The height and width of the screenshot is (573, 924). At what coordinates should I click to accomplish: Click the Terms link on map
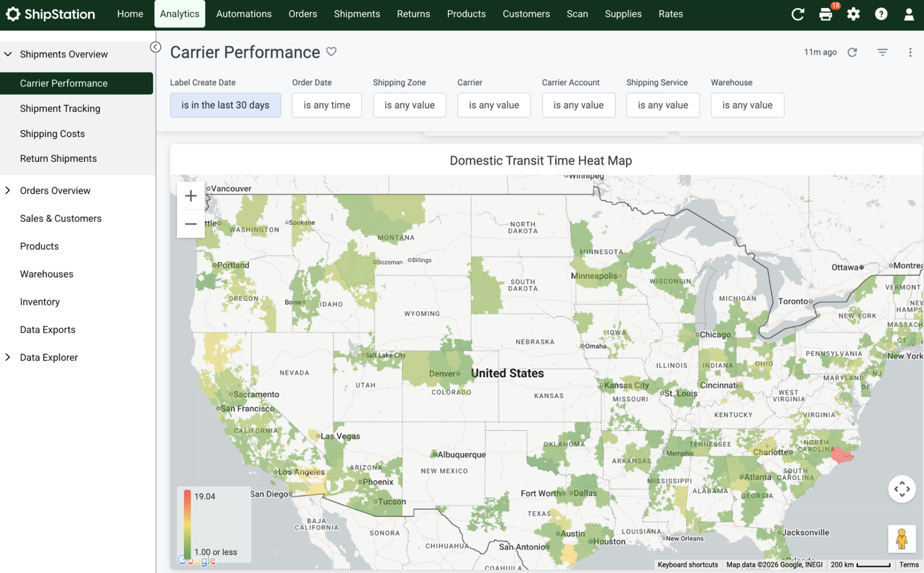pos(909,565)
